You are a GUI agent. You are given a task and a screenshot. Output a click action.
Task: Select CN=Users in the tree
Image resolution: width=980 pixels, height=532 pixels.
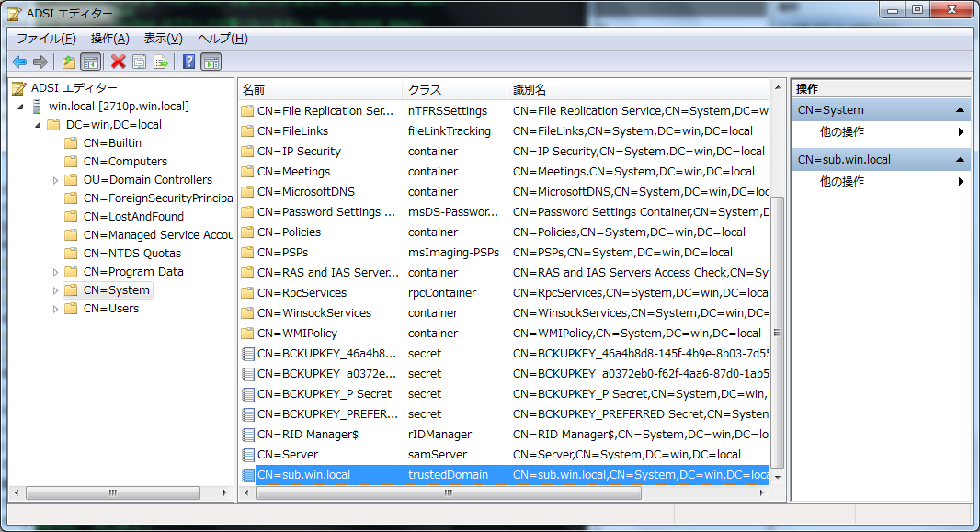pyautogui.click(x=110, y=309)
